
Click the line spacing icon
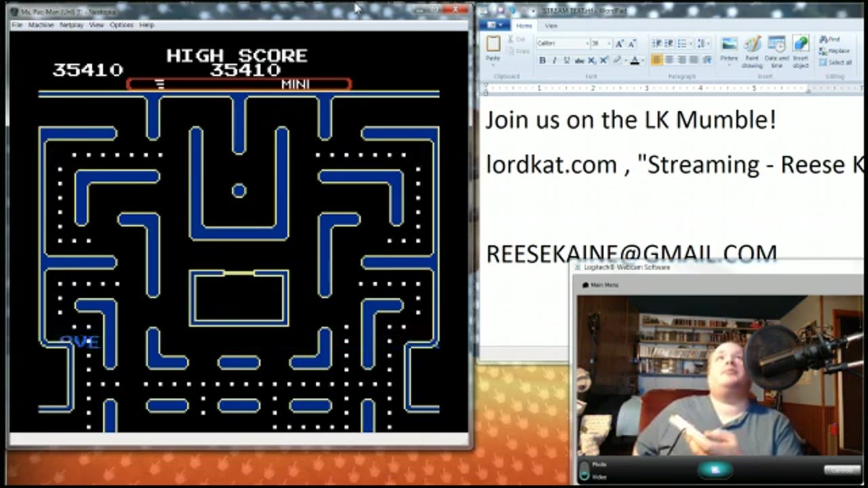[x=701, y=43]
